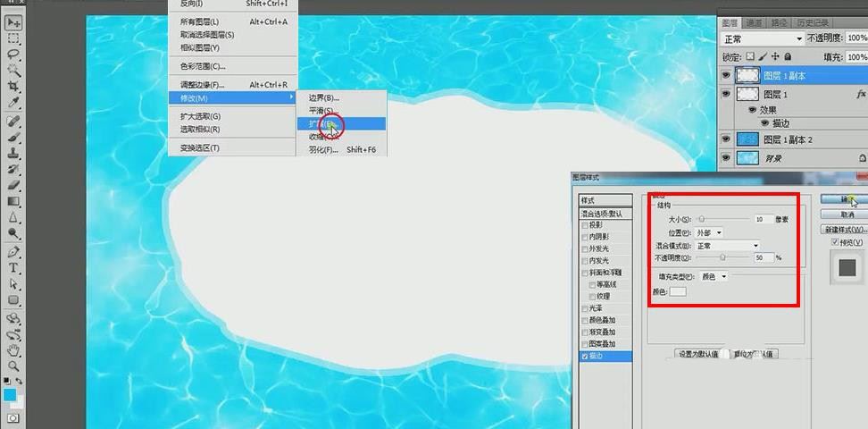Open the 填充 fill percentage field
The image size is (868, 429).
[x=857, y=57]
